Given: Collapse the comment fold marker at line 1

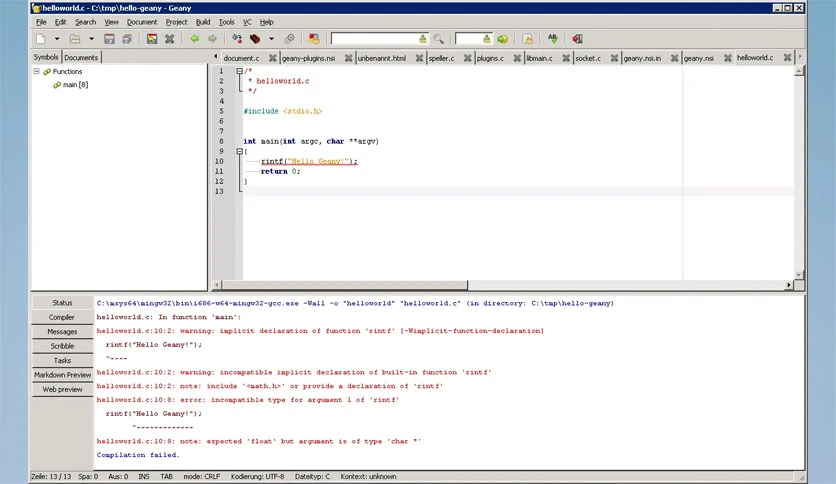Looking at the screenshot, I should tap(239, 71).
